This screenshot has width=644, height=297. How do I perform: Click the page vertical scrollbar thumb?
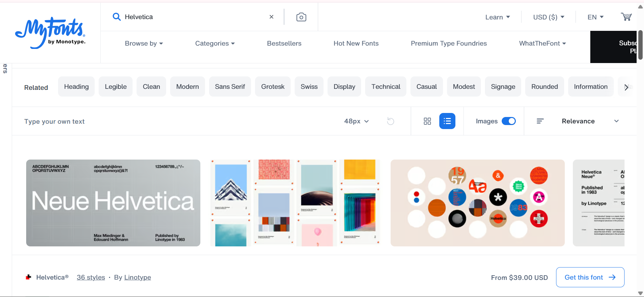tap(640, 45)
